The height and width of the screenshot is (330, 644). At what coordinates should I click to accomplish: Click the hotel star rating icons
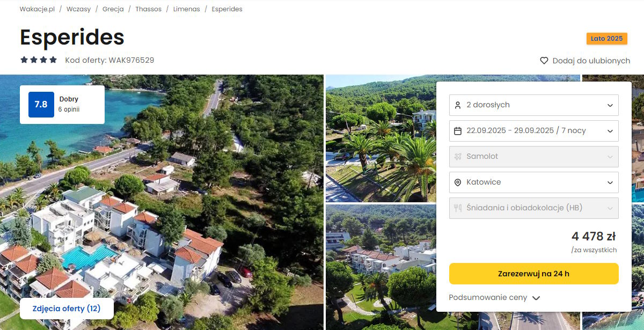[x=39, y=60]
